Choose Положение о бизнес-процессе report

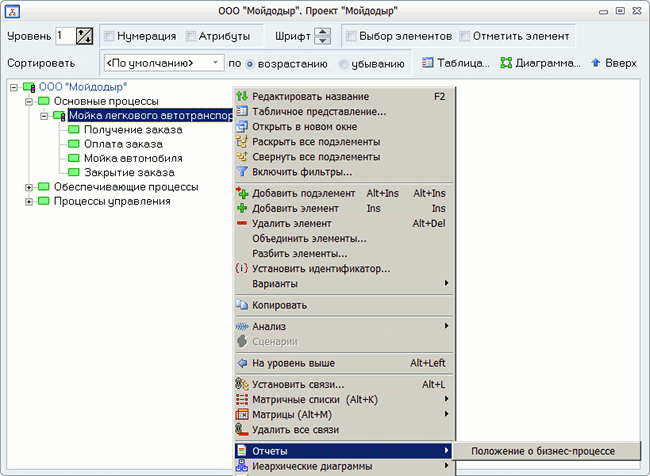click(x=546, y=451)
